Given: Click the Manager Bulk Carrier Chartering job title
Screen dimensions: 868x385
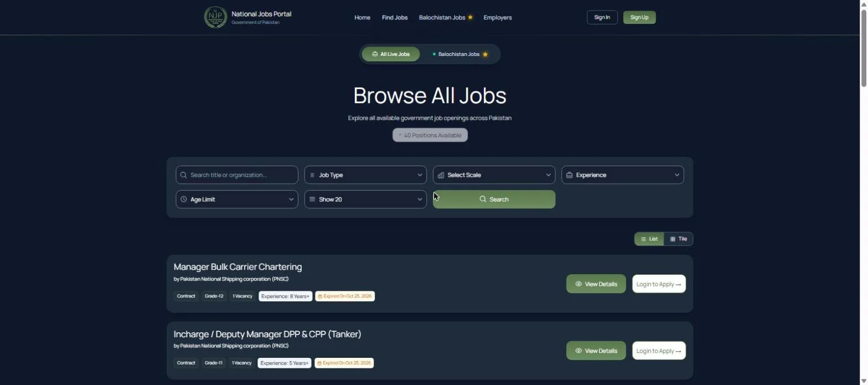Looking at the screenshot, I should pyautogui.click(x=237, y=267).
